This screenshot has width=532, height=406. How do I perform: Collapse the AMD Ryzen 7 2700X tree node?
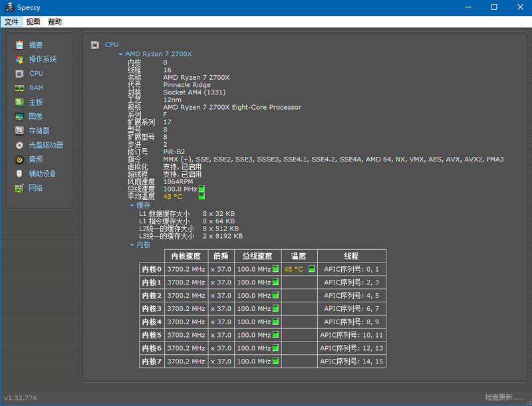(120, 54)
